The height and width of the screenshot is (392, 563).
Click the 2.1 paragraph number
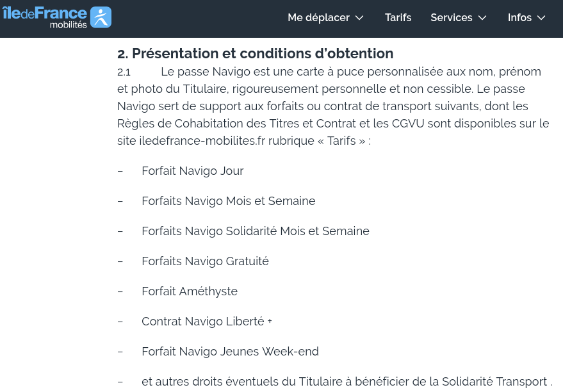pos(124,72)
